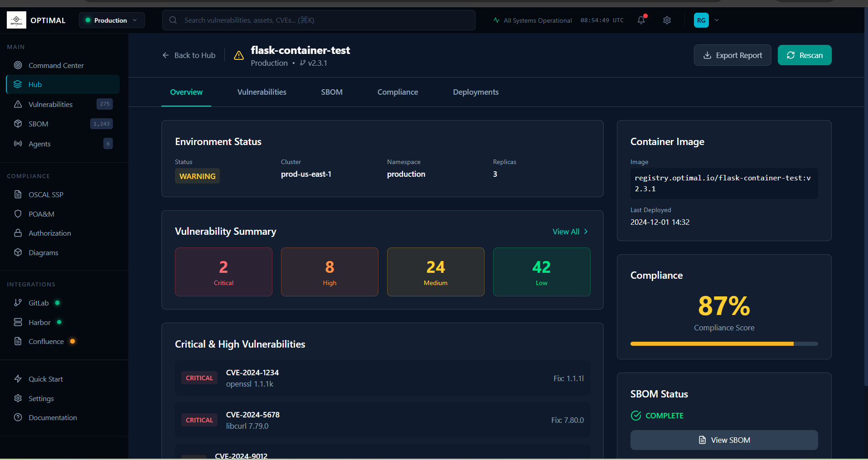
Task: Open the Compliance tab
Action: (398, 92)
